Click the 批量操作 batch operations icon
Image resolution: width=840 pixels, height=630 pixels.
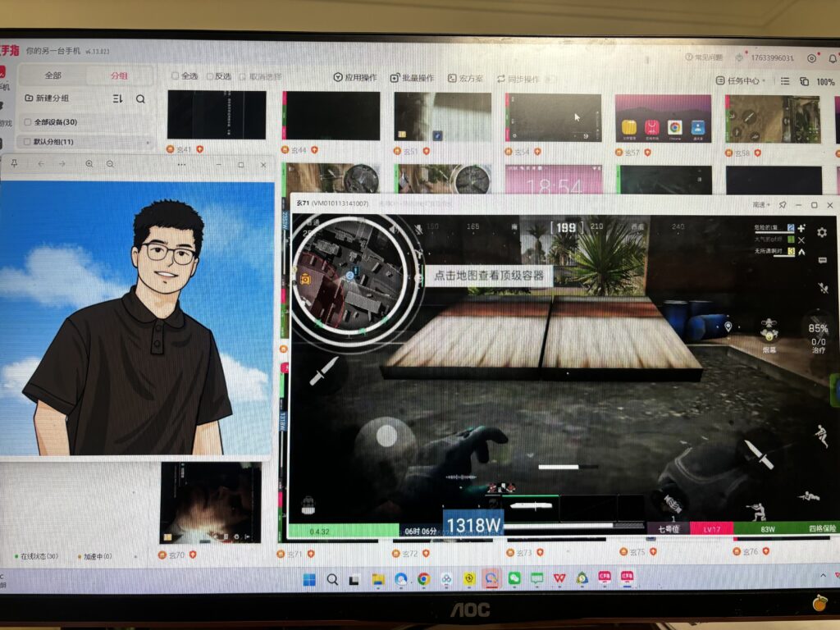coord(395,77)
